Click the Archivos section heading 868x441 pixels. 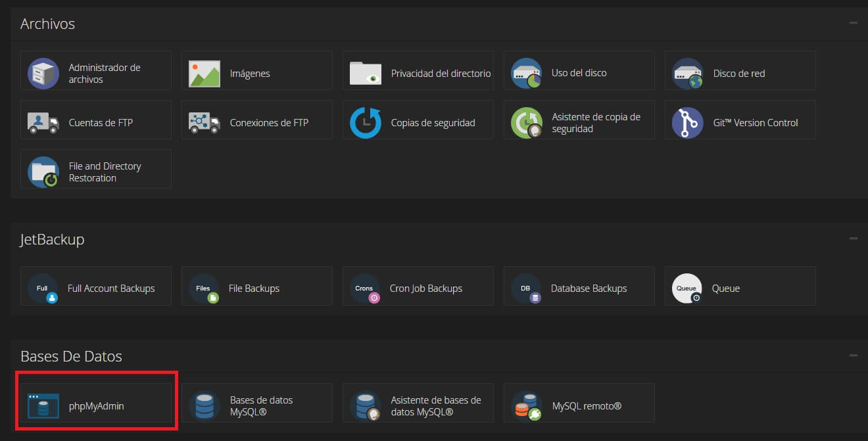pos(47,24)
